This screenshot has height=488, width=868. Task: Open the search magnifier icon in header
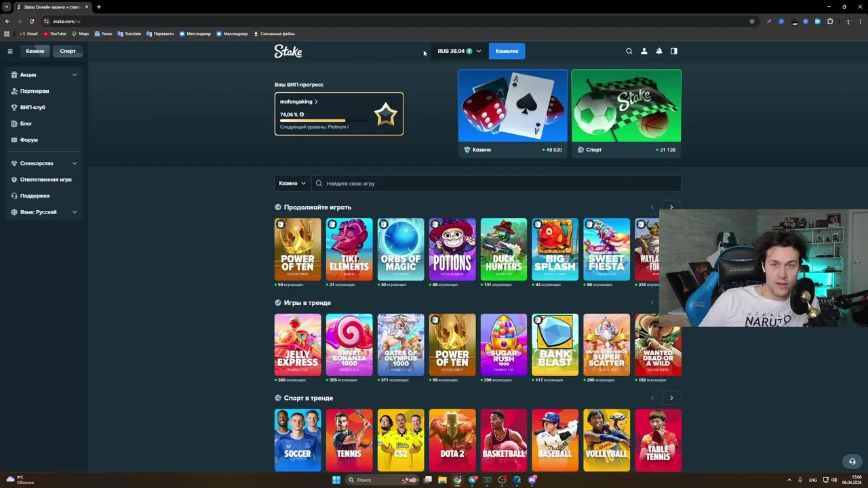point(629,51)
